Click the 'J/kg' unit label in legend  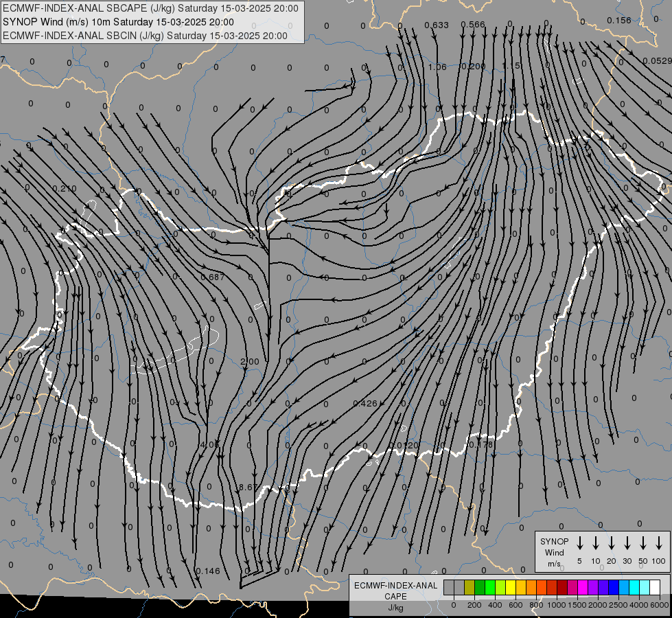pyautogui.click(x=395, y=608)
